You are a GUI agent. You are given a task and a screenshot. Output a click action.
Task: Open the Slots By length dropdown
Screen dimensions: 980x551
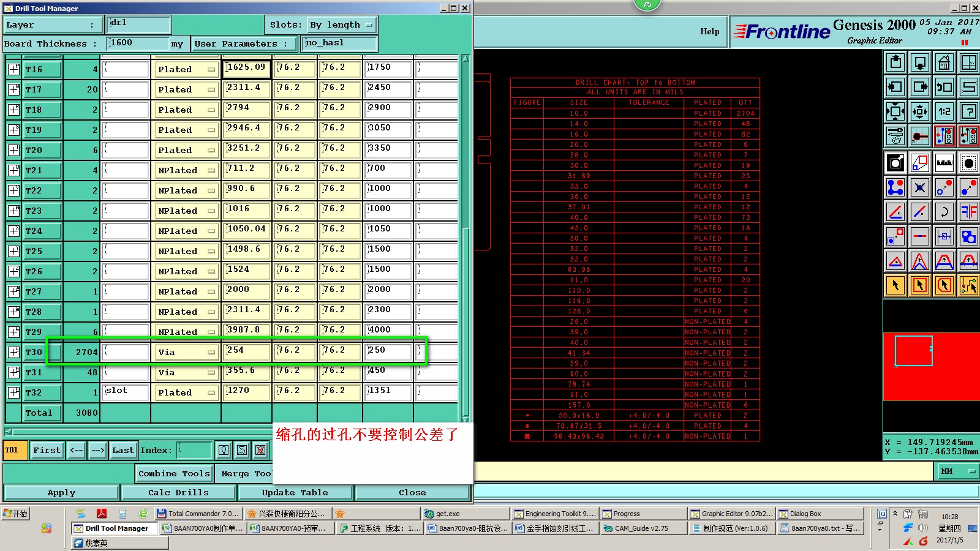click(x=341, y=25)
